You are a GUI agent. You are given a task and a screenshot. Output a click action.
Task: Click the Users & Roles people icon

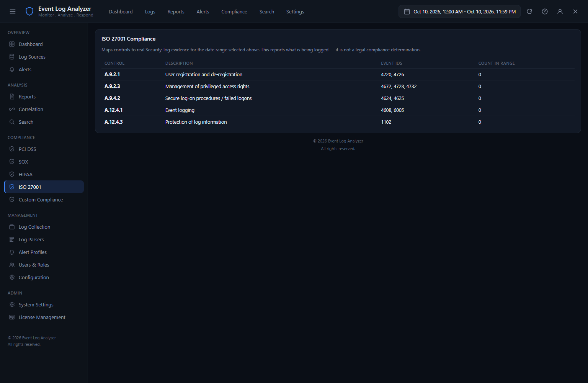12,265
